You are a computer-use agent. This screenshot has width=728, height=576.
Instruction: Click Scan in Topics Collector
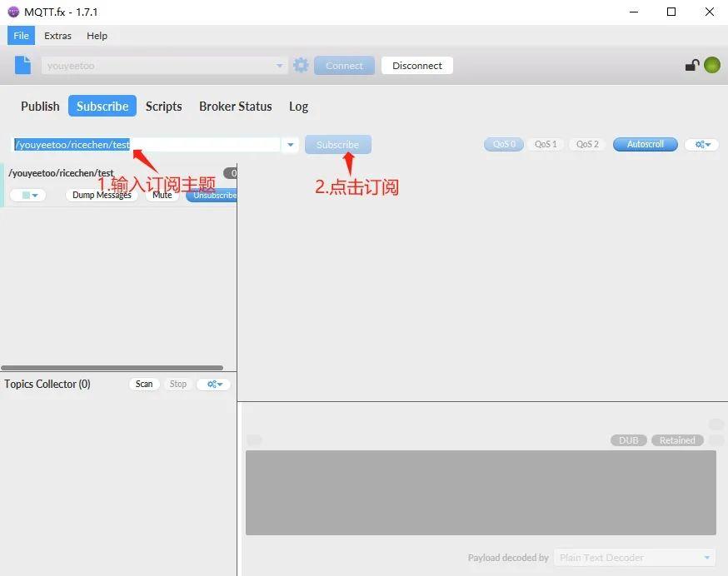click(x=144, y=384)
